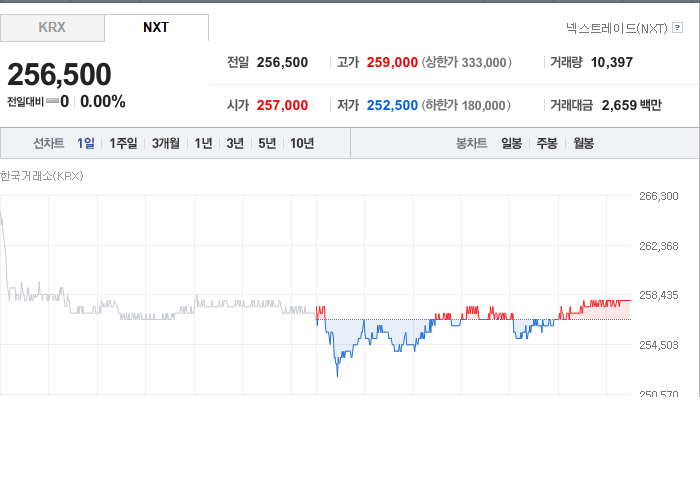Show the 1주일 line chart

click(123, 143)
